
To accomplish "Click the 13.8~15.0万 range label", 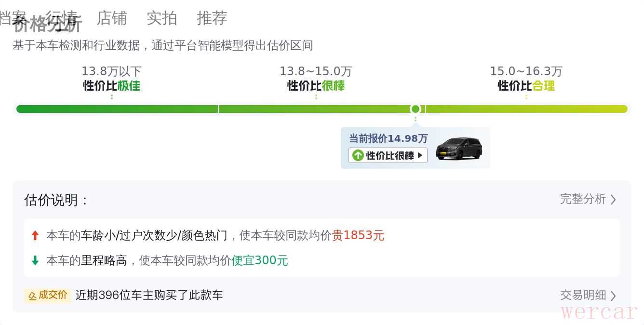I will [x=316, y=71].
